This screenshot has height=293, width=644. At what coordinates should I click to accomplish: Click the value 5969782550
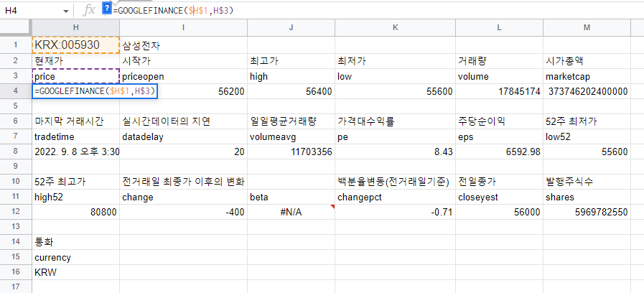click(x=602, y=213)
